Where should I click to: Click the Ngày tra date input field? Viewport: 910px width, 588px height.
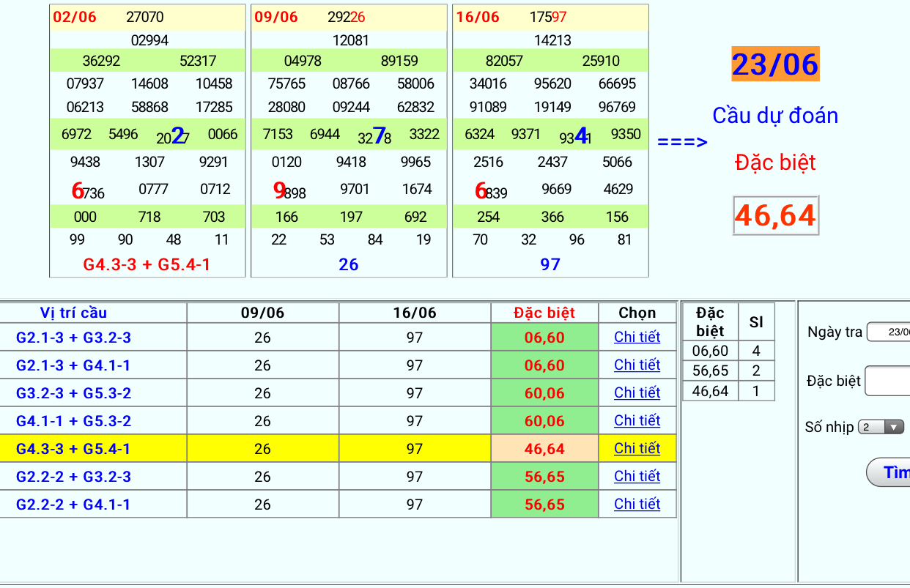click(x=889, y=332)
